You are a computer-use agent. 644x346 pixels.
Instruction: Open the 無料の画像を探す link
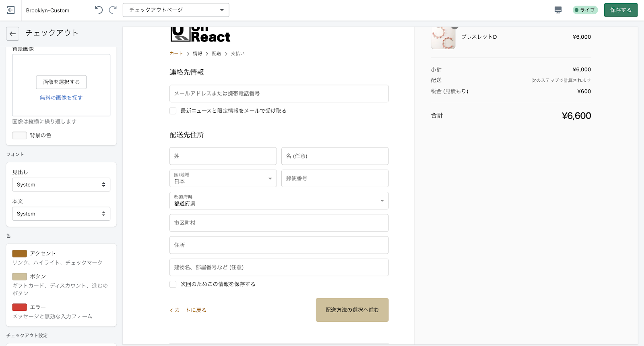tap(61, 98)
